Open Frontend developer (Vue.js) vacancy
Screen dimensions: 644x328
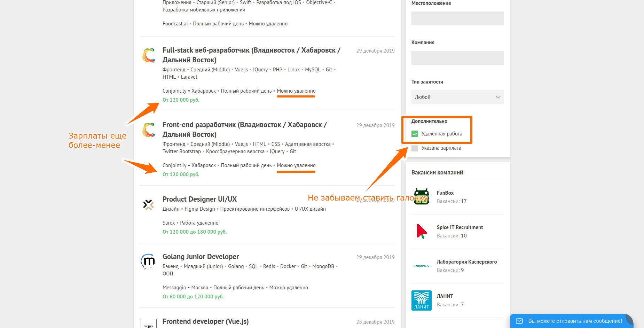(205, 321)
